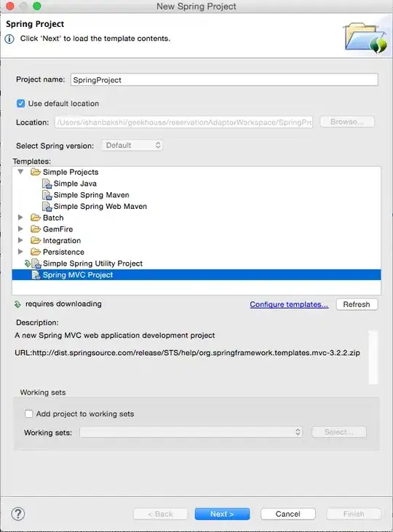Image resolution: width=393 pixels, height=532 pixels.
Task: Open the Select Spring version dropdown
Action: tap(132, 146)
